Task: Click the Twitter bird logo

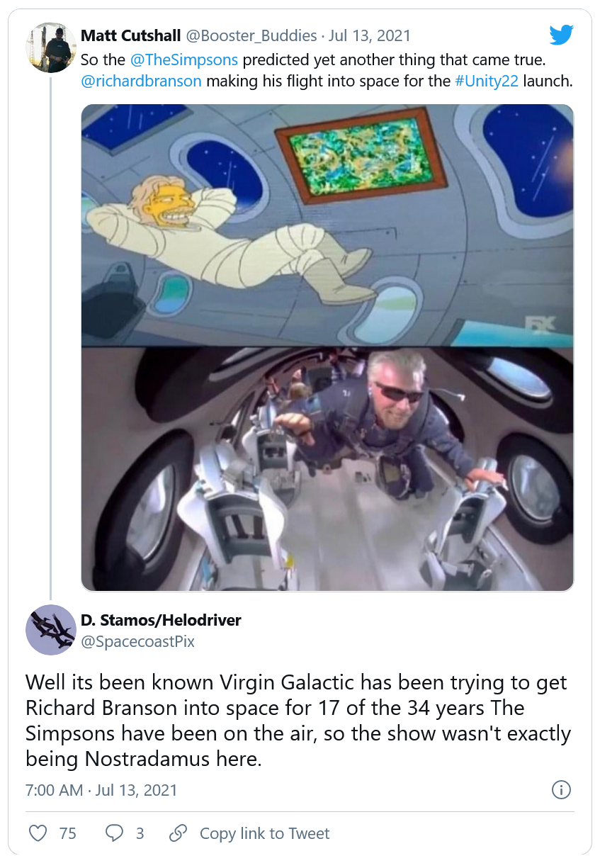Action: [560, 35]
